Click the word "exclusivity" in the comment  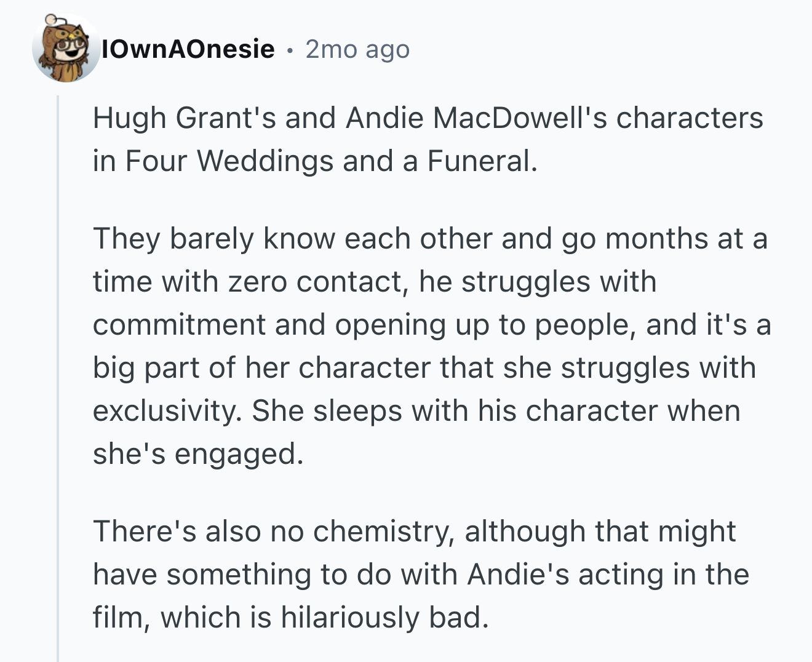coord(165,411)
